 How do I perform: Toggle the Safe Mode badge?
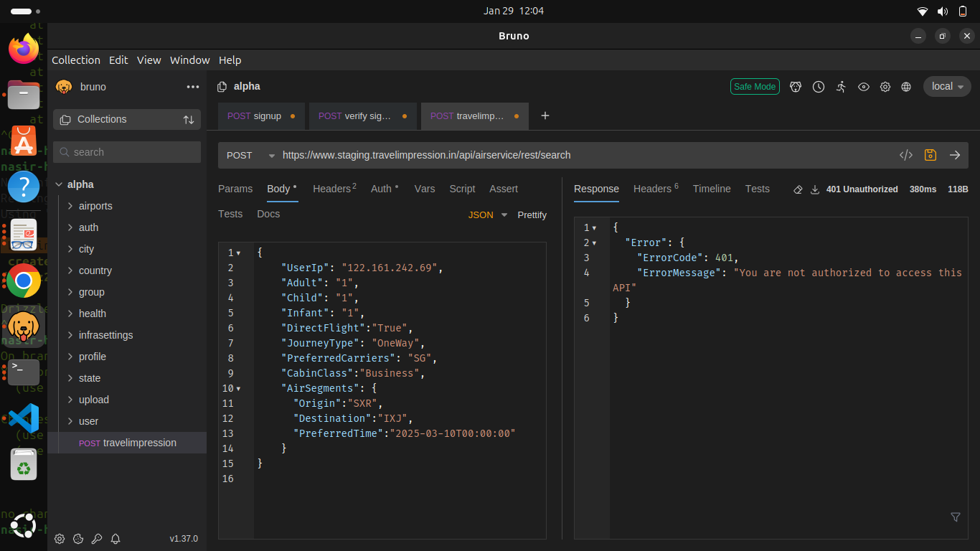click(x=755, y=87)
